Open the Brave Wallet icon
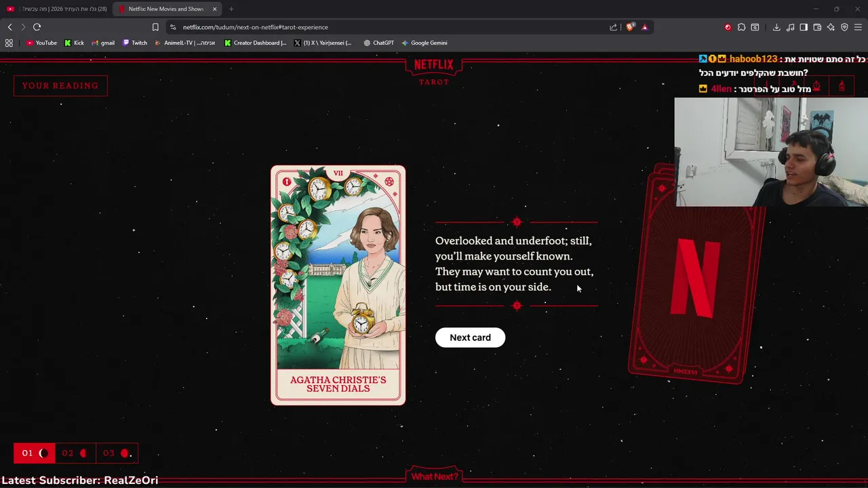The width and height of the screenshot is (868, 488). point(817,27)
